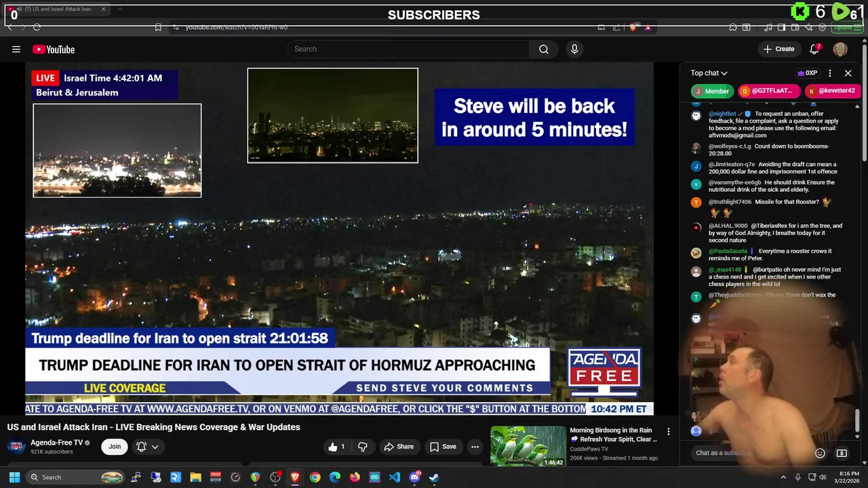Open Steam from the taskbar

434,477
